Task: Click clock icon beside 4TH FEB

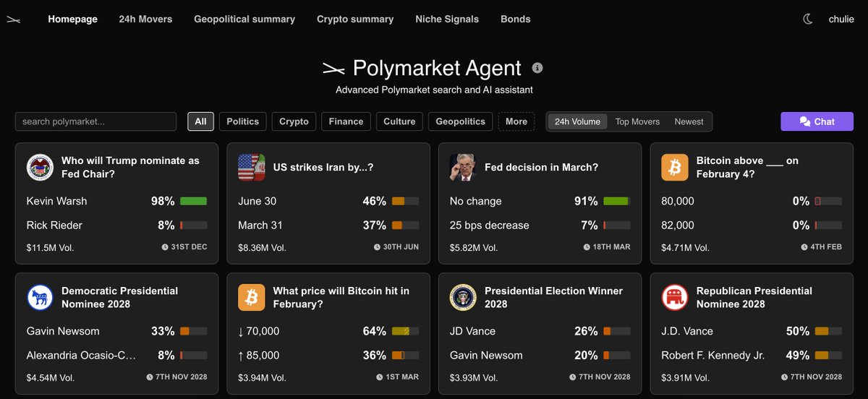Action: pos(804,247)
